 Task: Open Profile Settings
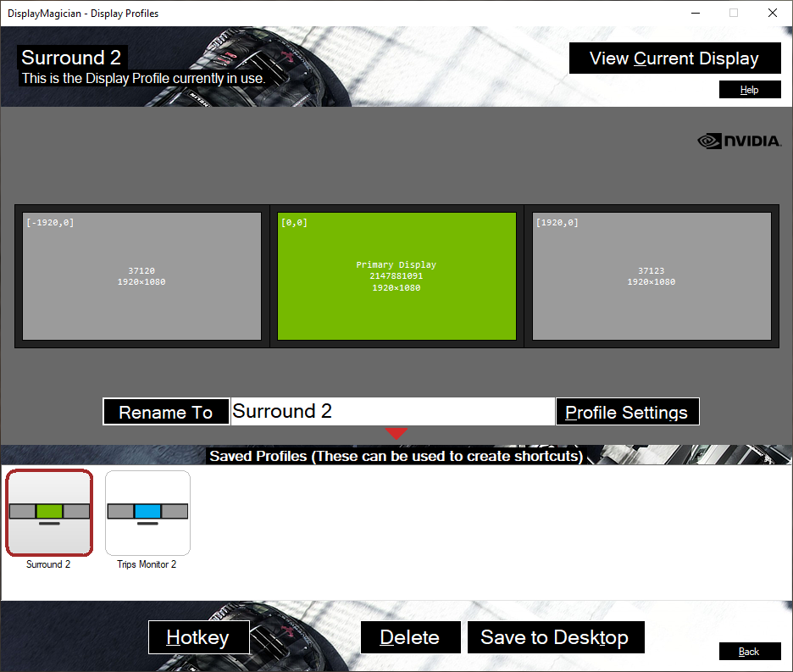[627, 411]
